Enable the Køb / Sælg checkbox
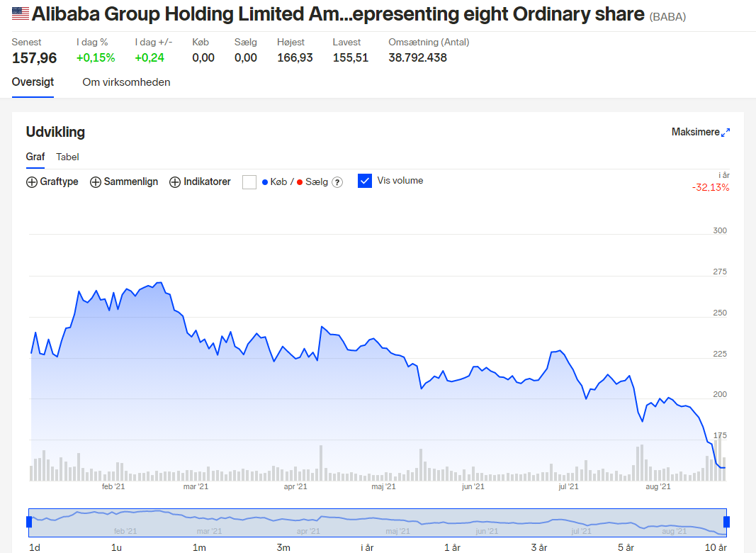This screenshot has width=756, height=553. 249,182
